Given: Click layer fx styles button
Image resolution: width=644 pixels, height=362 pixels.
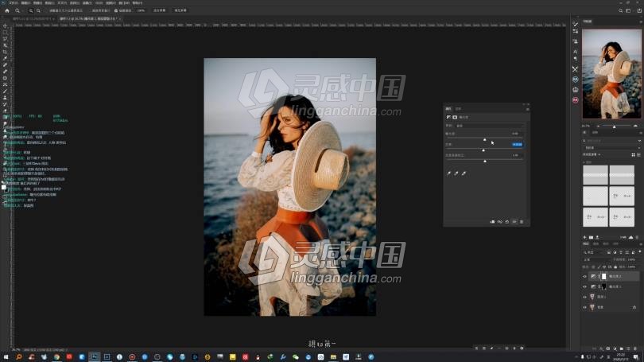Looking at the screenshot, I should [602, 348].
